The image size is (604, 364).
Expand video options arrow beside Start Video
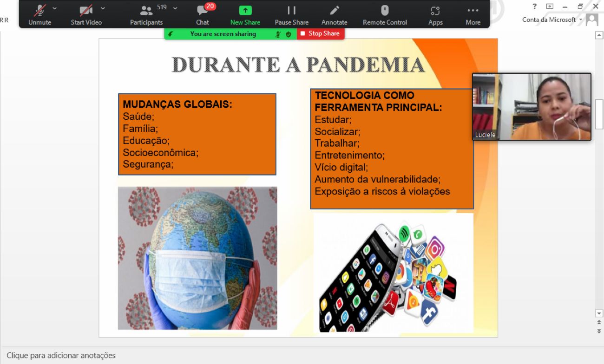103,8
